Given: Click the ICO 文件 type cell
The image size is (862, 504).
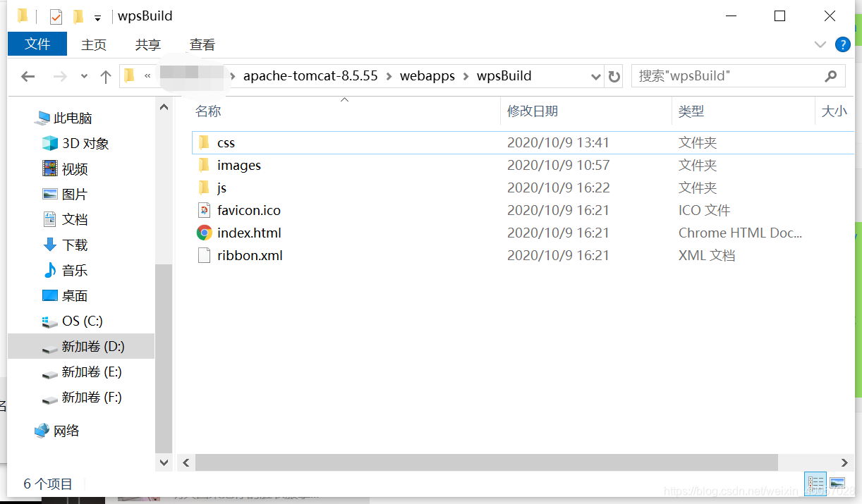Looking at the screenshot, I should [x=704, y=210].
